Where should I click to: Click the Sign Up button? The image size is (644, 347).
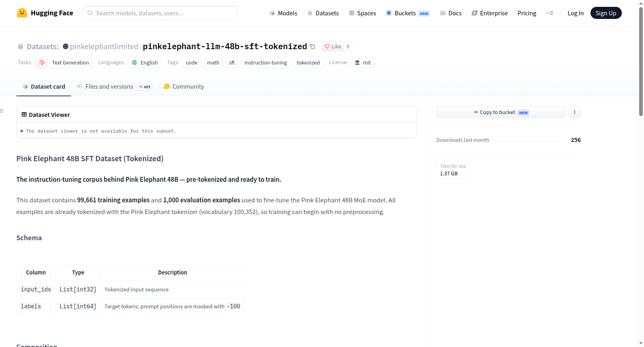tap(606, 13)
